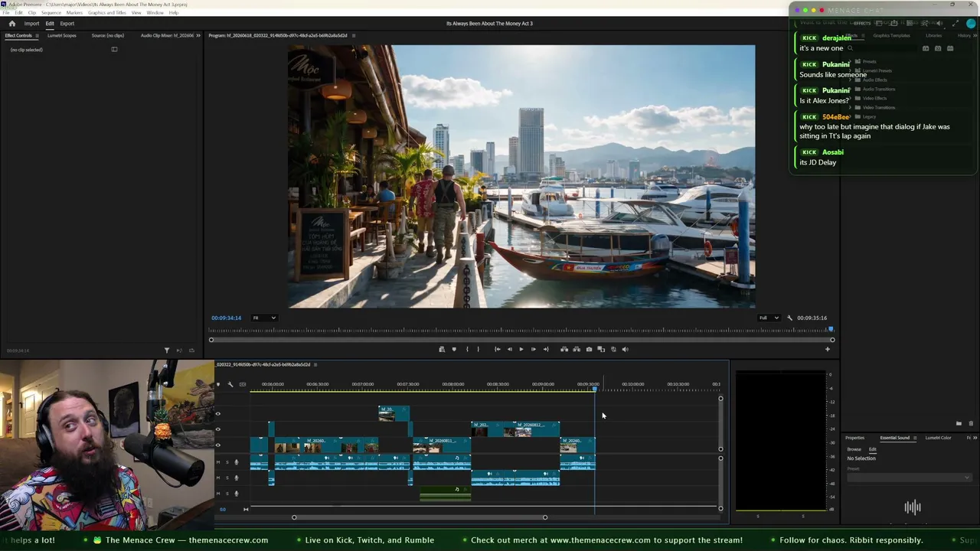The width and height of the screenshot is (980, 551).
Task: Toggle visibility eye of the bottom video track
Action: coord(217,445)
